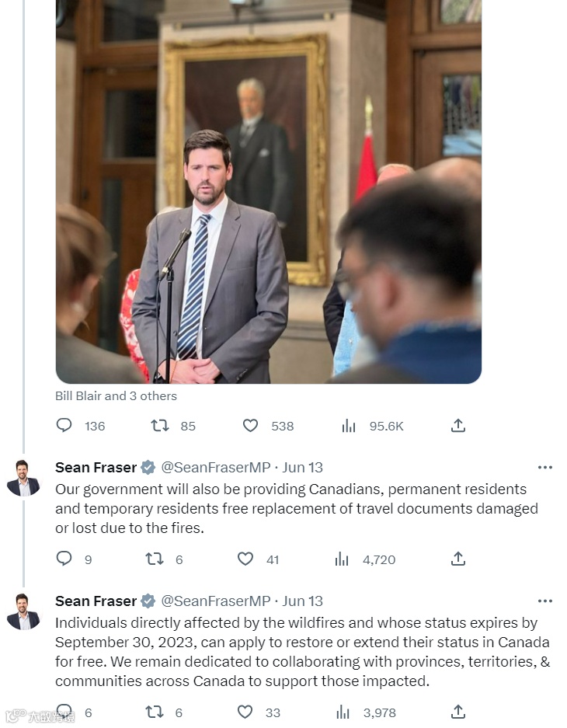Image resolution: width=567 pixels, height=728 pixels.
Task: View analytics showing 95.6K views
Action: click(349, 425)
